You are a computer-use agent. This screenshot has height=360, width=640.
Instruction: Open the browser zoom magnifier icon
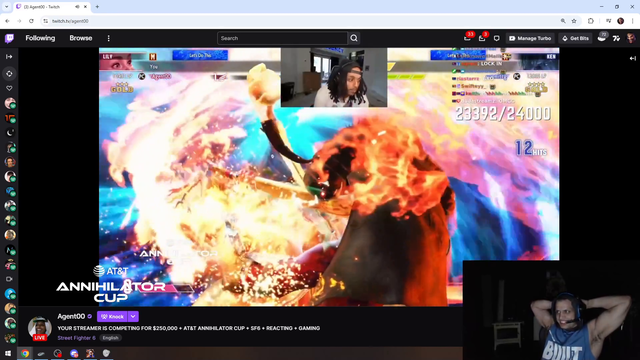click(563, 21)
